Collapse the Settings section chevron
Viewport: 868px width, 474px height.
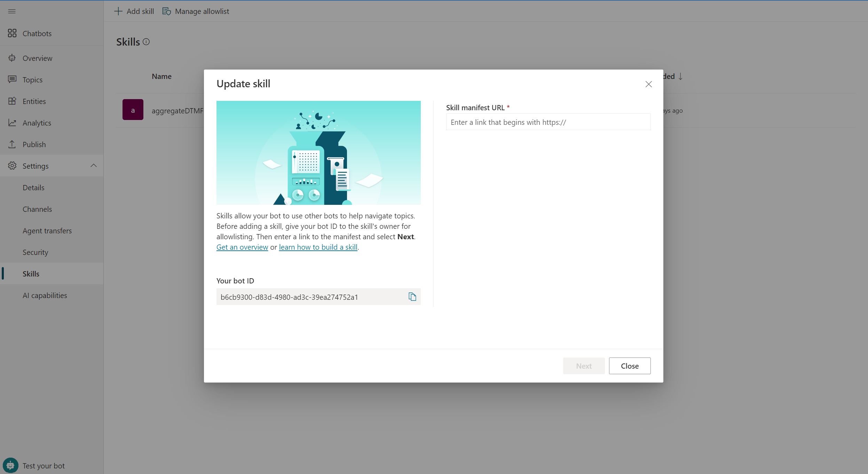coord(94,166)
